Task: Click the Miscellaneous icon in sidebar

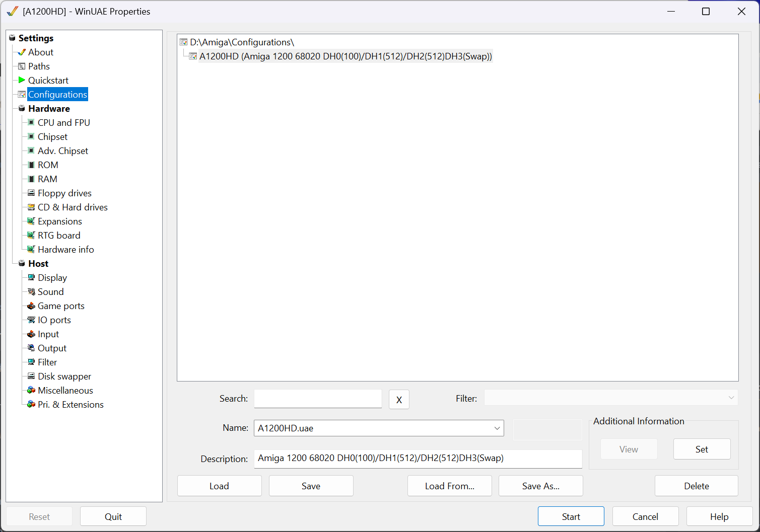Action: pyautogui.click(x=31, y=390)
